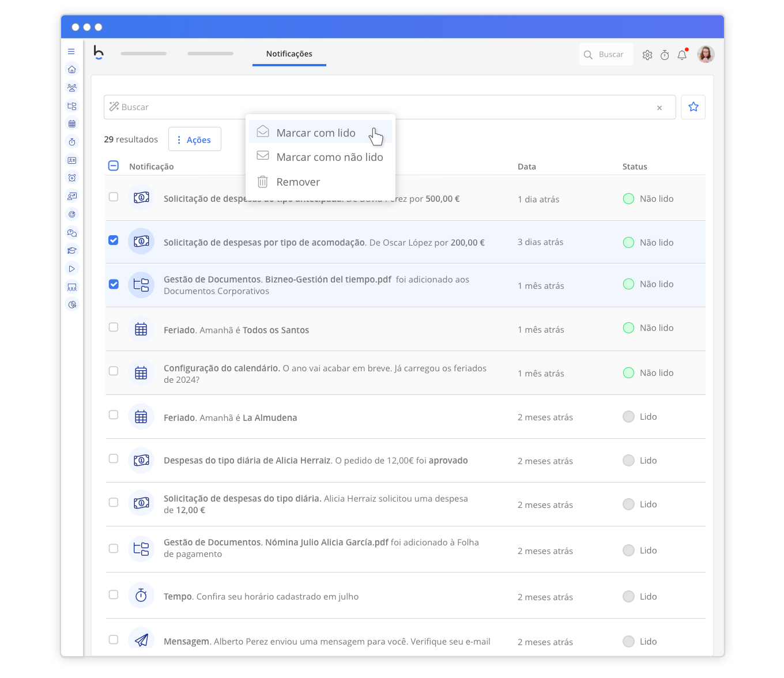
Task: Open the Home dashboard from the sidebar
Action: pyautogui.click(x=71, y=69)
